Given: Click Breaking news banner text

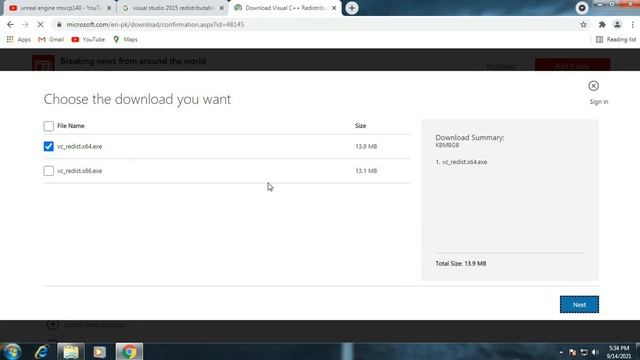Looking at the screenshot, I should (x=133, y=61).
